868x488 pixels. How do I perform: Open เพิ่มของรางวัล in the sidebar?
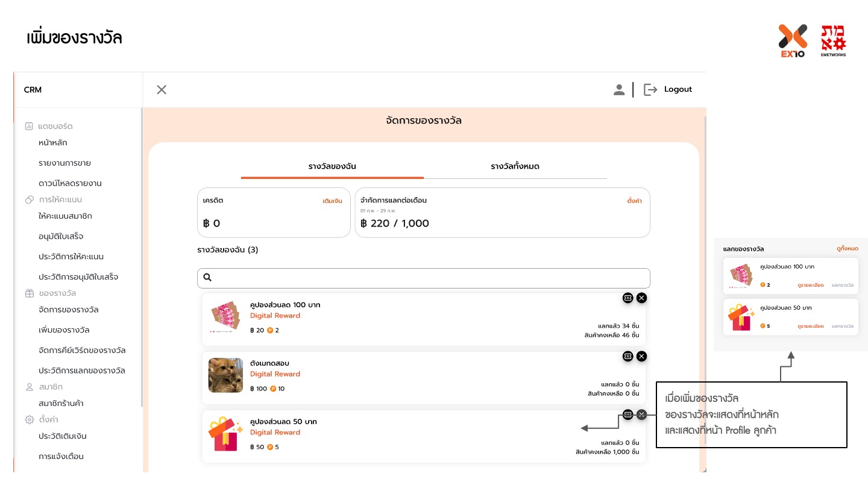64,330
